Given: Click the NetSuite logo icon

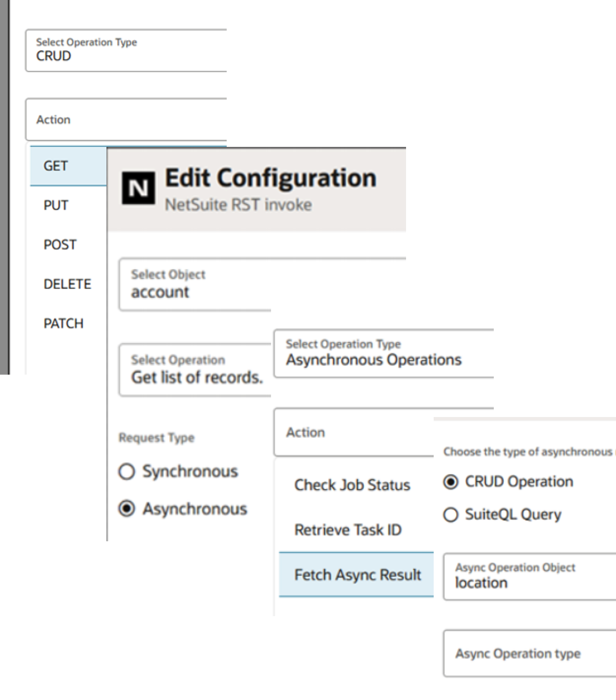Looking at the screenshot, I should [x=138, y=188].
